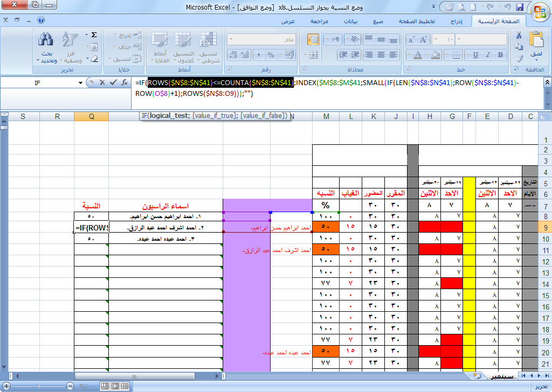Open the Insert tab (إدراج)
The width and height of the screenshot is (552, 392).
click(457, 22)
